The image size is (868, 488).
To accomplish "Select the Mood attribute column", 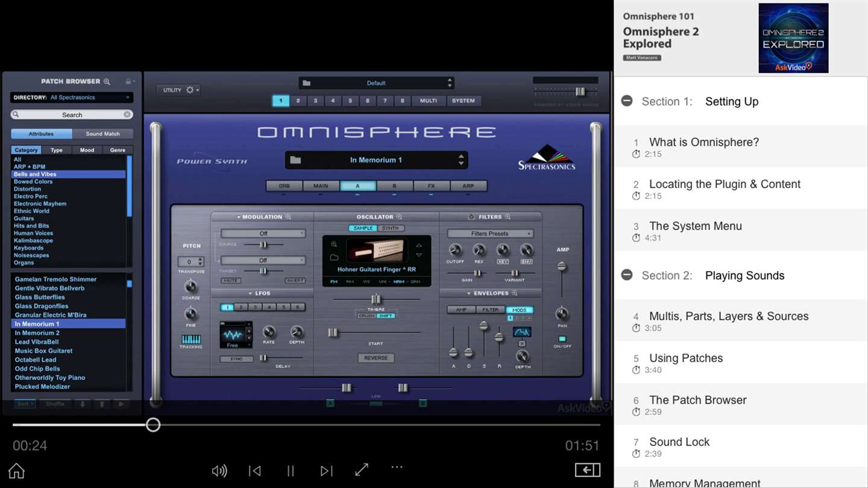I will click(87, 150).
